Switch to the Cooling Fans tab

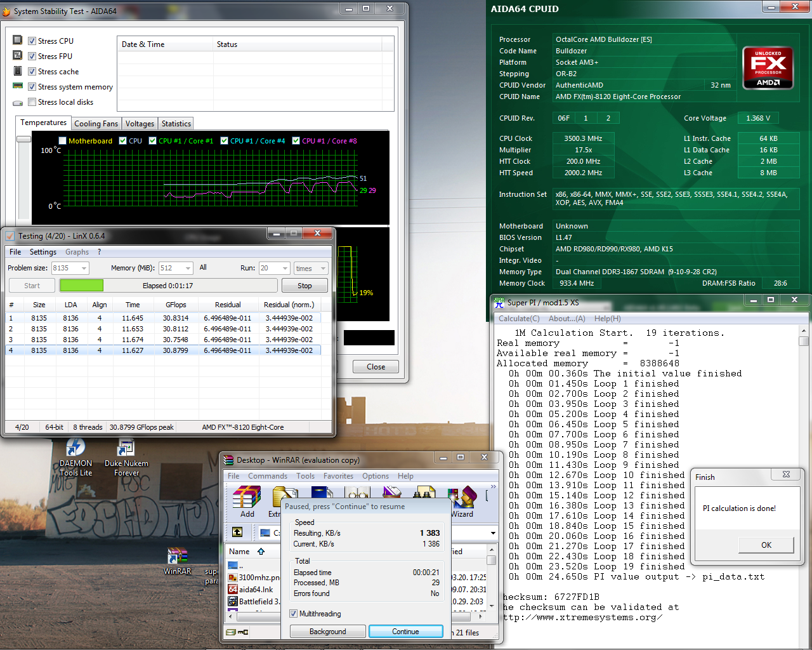[96, 124]
